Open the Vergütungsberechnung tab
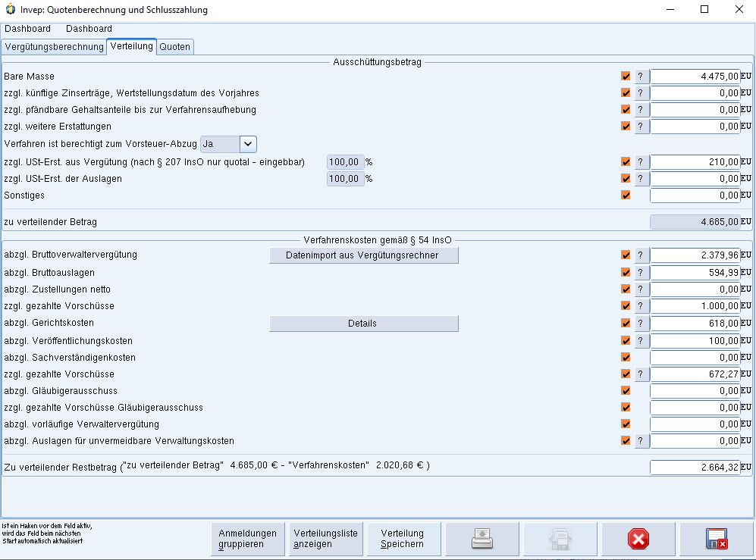The height and width of the screenshot is (560, 756). (x=54, y=47)
